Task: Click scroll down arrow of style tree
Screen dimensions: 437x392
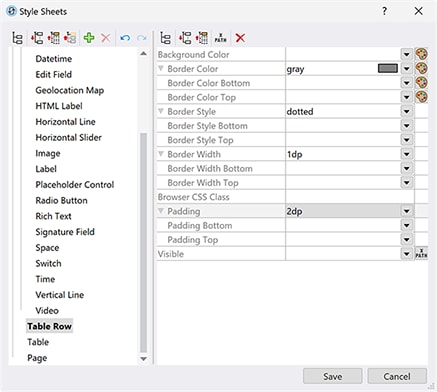Action: 143,359
